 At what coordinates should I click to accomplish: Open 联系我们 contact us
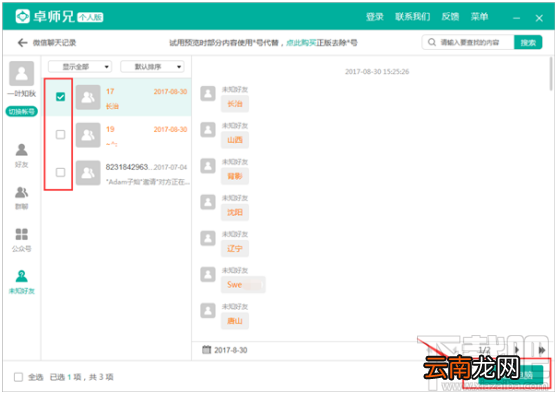tap(412, 17)
